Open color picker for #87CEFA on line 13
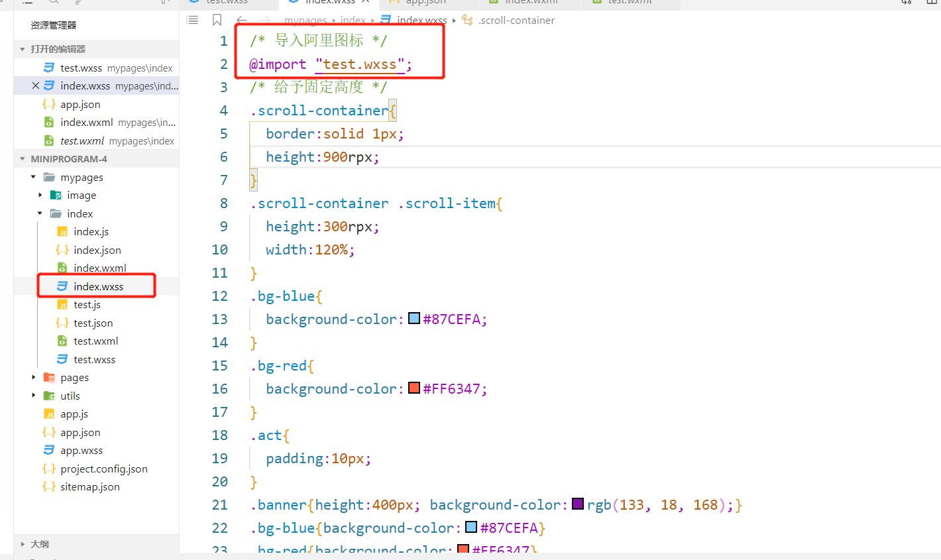The width and height of the screenshot is (941, 560). [x=414, y=318]
